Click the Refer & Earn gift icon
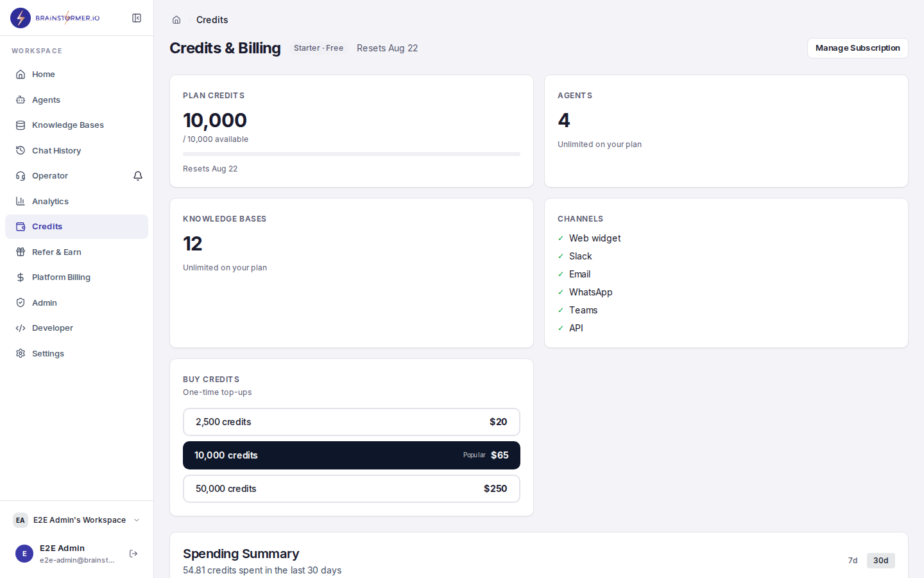924x578 pixels. [x=21, y=252]
